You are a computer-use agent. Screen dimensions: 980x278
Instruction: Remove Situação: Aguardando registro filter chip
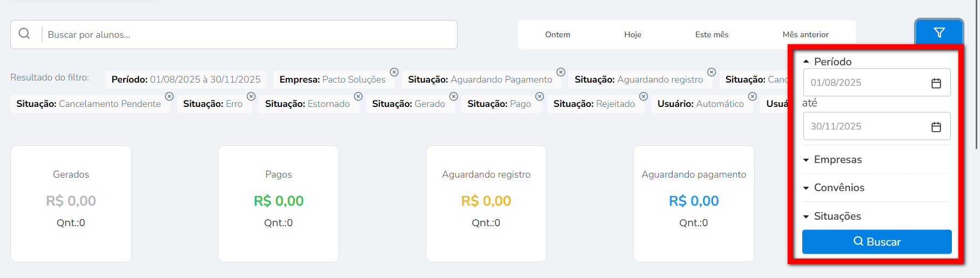pyautogui.click(x=711, y=72)
